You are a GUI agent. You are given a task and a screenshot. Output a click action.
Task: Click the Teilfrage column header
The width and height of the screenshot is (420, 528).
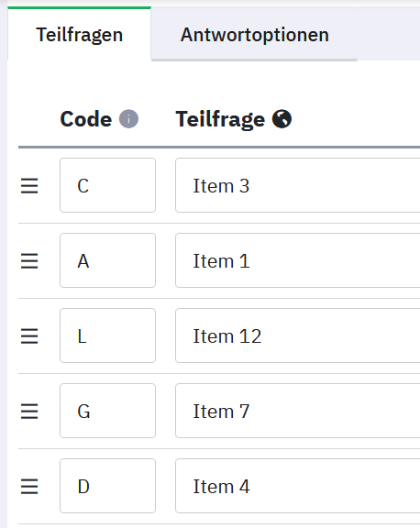pyautogui.click(x=220, y=119)
